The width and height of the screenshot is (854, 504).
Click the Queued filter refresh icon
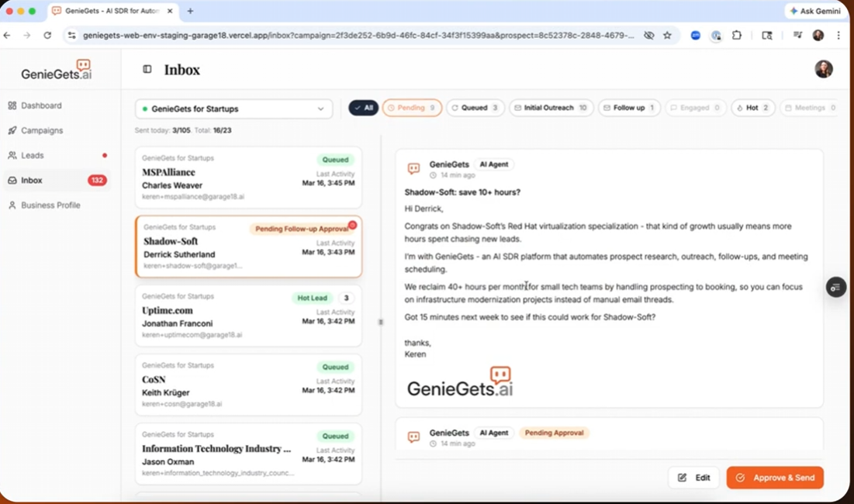(455, 108)
